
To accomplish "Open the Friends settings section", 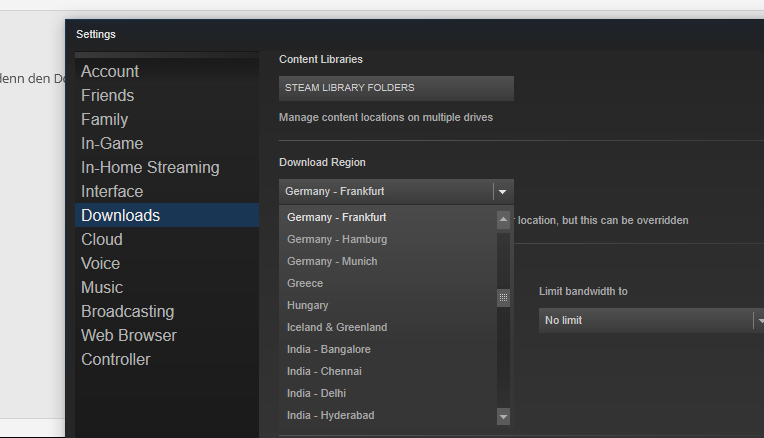I will [x=167, y=95].
